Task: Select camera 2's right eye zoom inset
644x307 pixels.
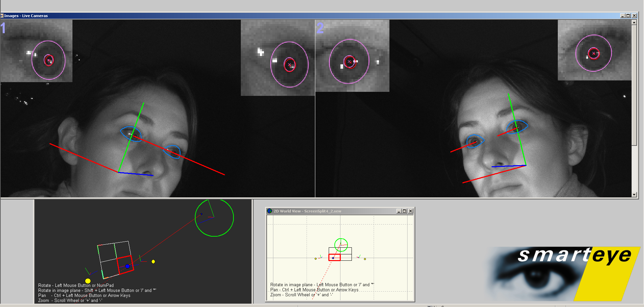Action: [x=594, y=50]
